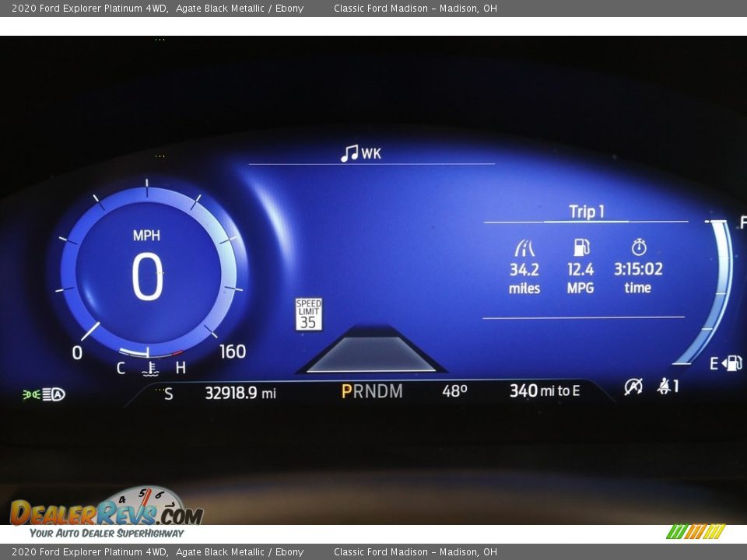The height and width of the screenshot is (560, 747).
Task: Click the fuel pump icon above 12.4 MPG
Action: click(580, 247)
